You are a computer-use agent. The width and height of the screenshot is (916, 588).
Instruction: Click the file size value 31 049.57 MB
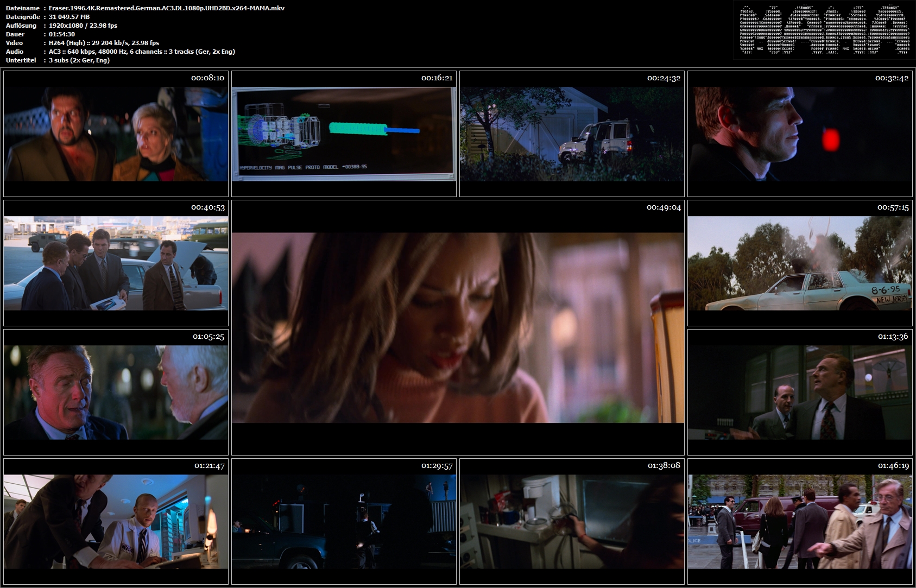70,17
